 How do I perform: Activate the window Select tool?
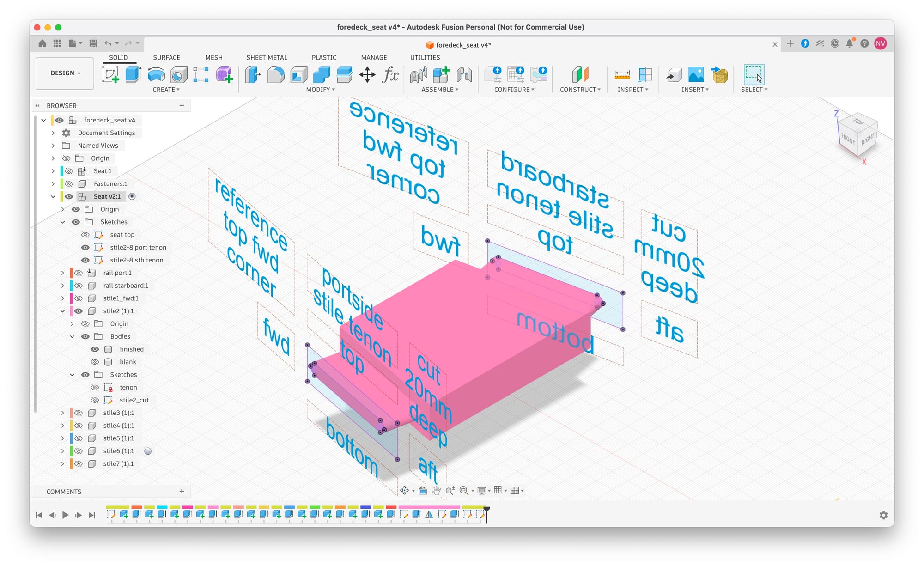754,74
